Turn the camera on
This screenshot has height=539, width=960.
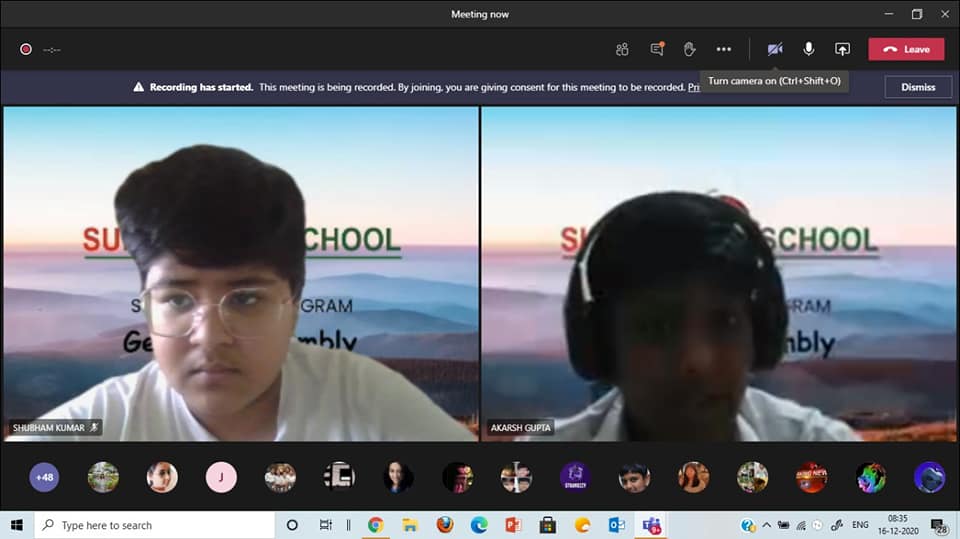775,49
